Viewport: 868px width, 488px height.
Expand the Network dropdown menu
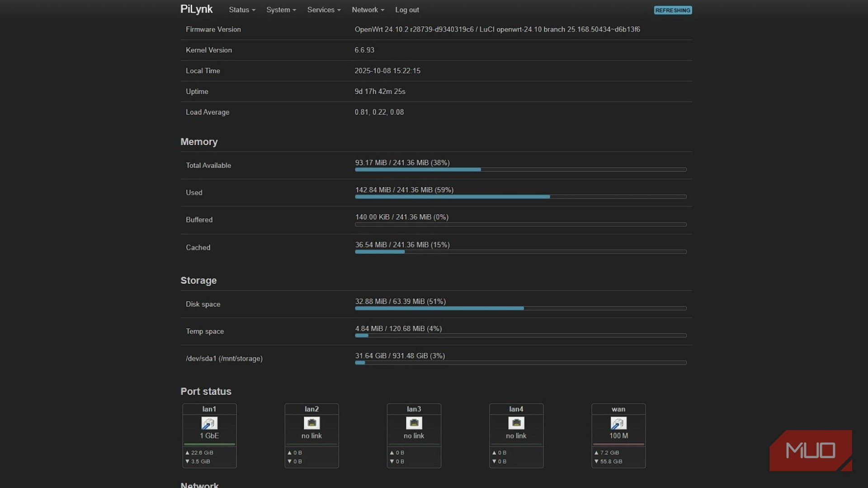coord(368,10)
